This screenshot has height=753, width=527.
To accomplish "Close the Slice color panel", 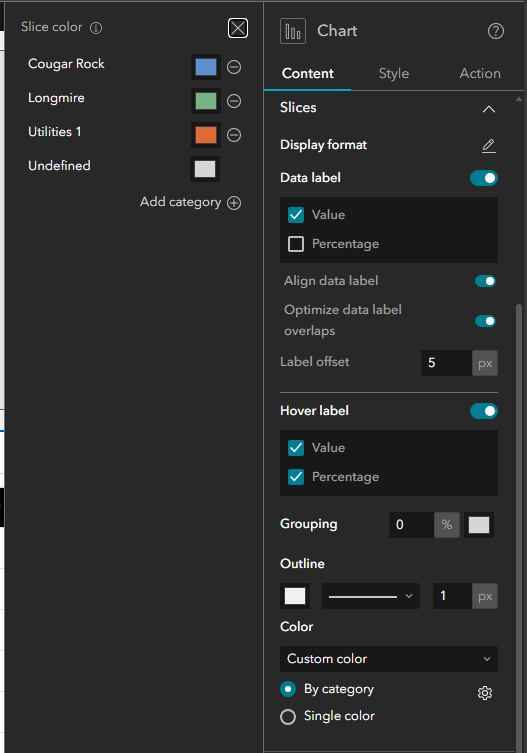I will click(238, 28).
